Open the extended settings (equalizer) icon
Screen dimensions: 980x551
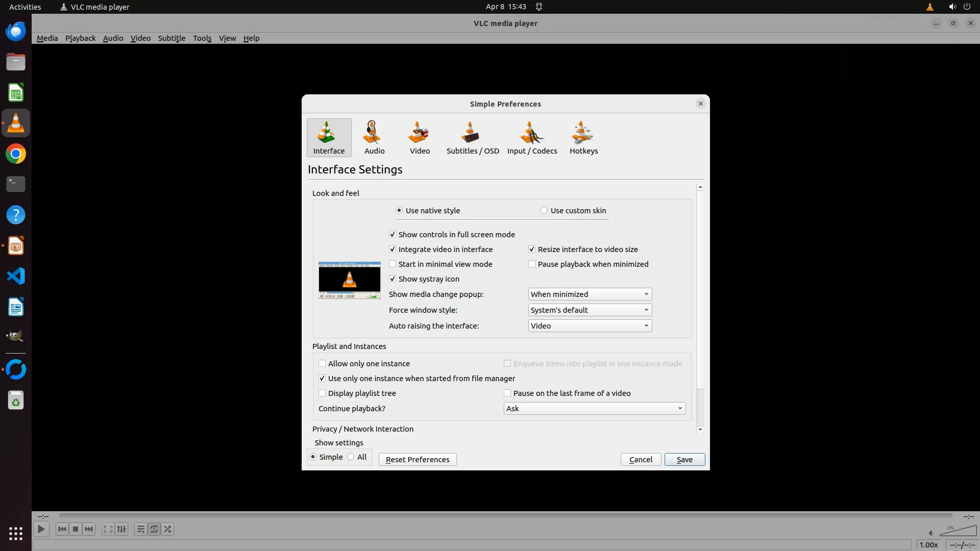pos(121,529)
